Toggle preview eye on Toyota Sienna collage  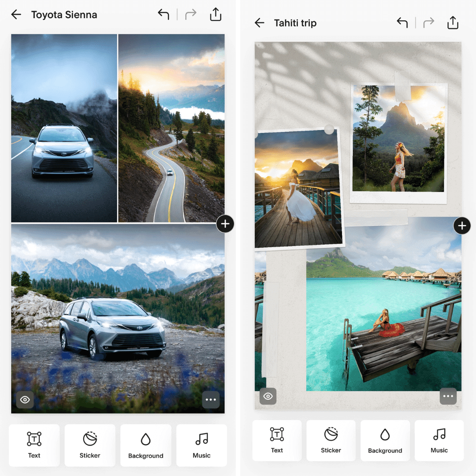point(25,400)
